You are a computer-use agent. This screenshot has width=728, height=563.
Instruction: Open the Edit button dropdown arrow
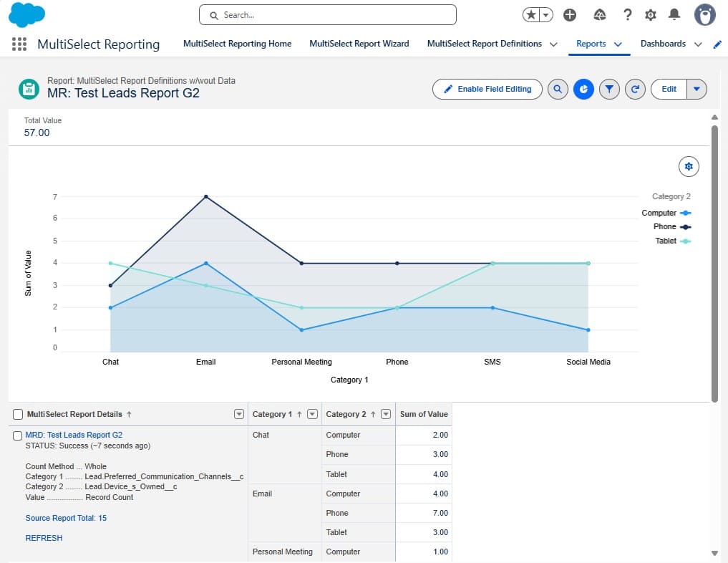point(697,89)
